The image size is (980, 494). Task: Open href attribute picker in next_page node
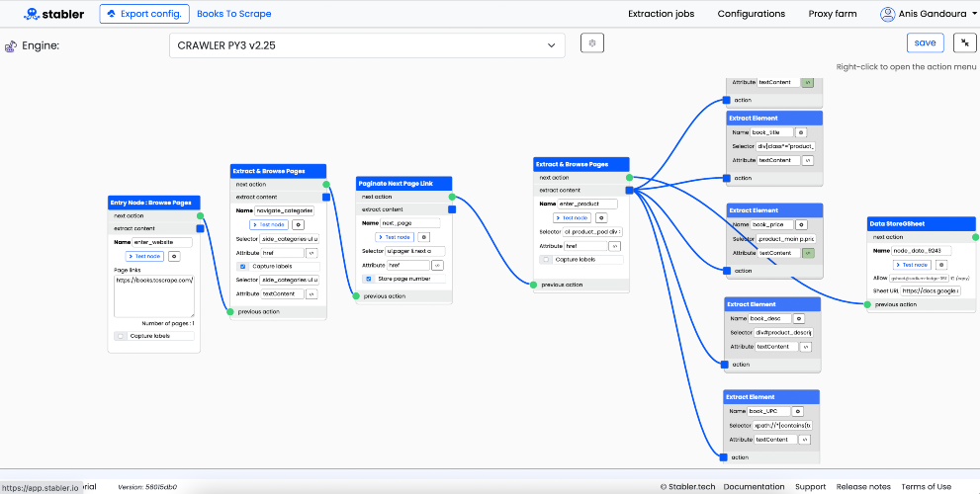[438, 266]
